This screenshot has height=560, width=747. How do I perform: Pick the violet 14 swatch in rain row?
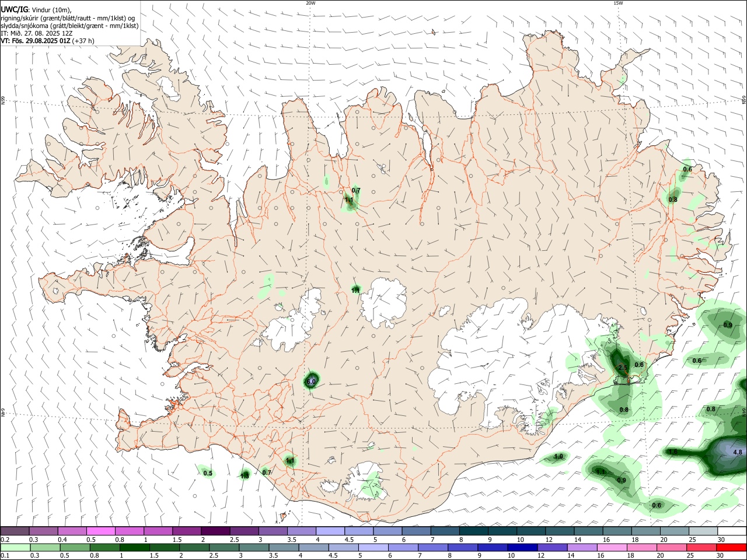[582, 547]
